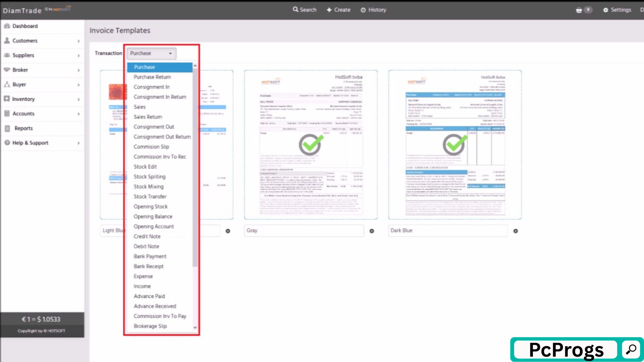Click the Reports document icon
This screenshot has width=644, height=362.
click(7, 128)
